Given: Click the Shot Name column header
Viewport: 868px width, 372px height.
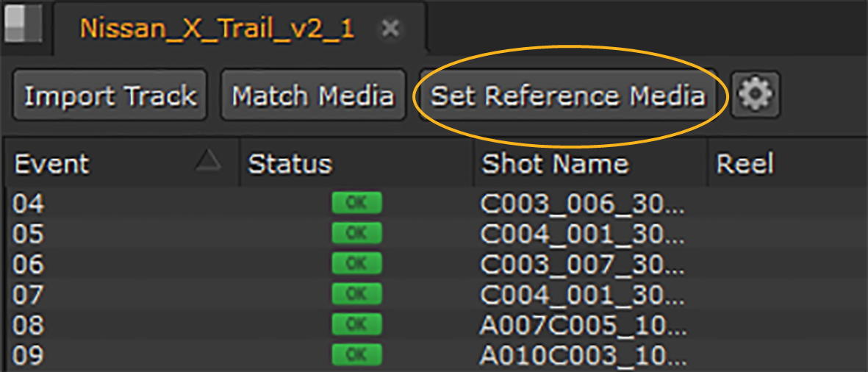Looking at the screenshot, I should pyautogui.click(x=555, y=163).
